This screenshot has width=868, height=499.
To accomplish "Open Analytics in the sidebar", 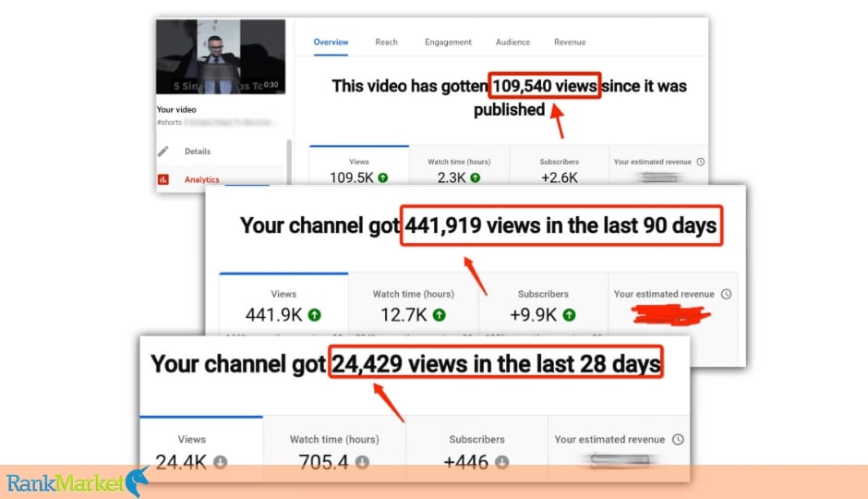I will [x=201, y=179].
